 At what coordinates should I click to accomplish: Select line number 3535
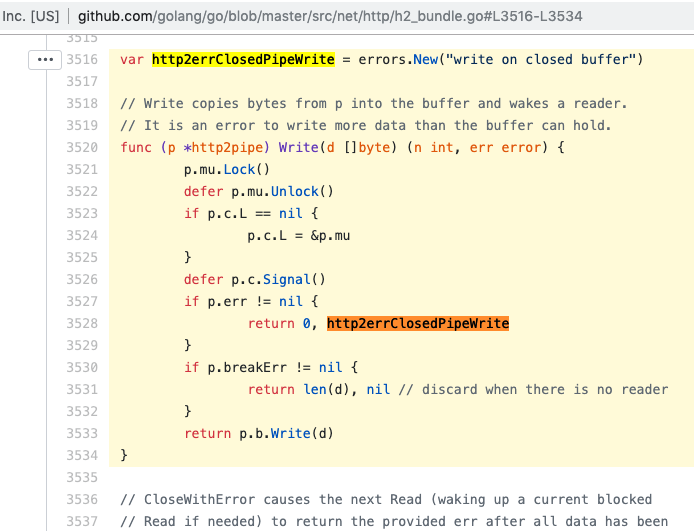point(82,477)
